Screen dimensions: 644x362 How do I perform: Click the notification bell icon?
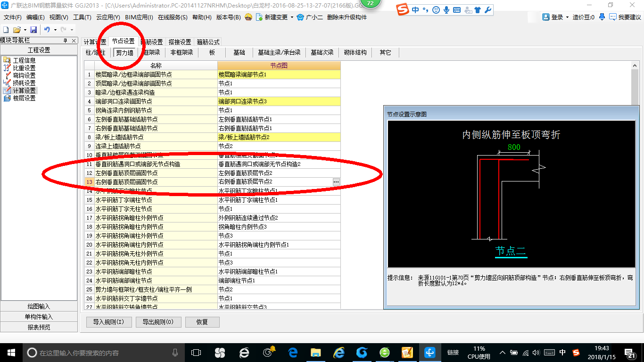pos(602,17)
